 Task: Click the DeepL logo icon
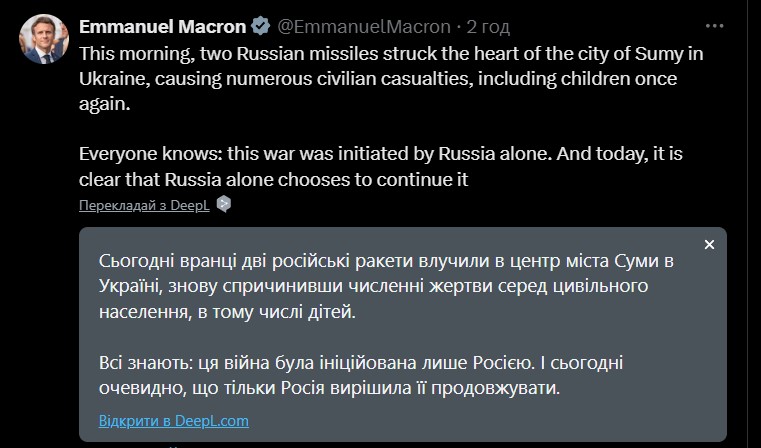pos(225,204)
